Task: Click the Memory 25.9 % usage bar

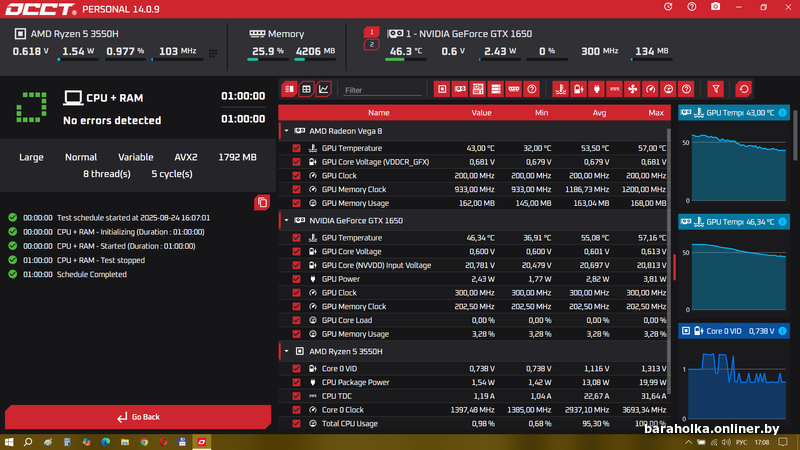Action: coord(267,60)
